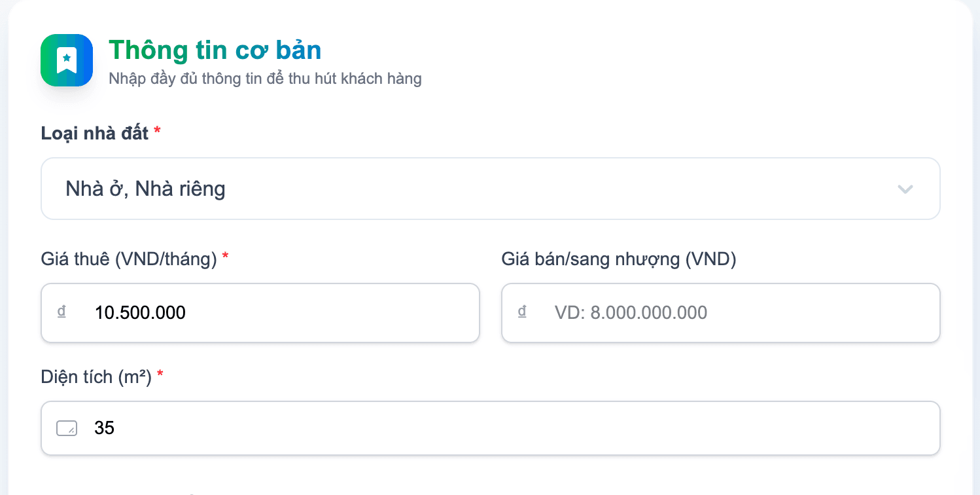980x495 pixels.
Task: Click the red asterisk after Diện tích label
Action: pyautogui.click(x=160, y=376)
